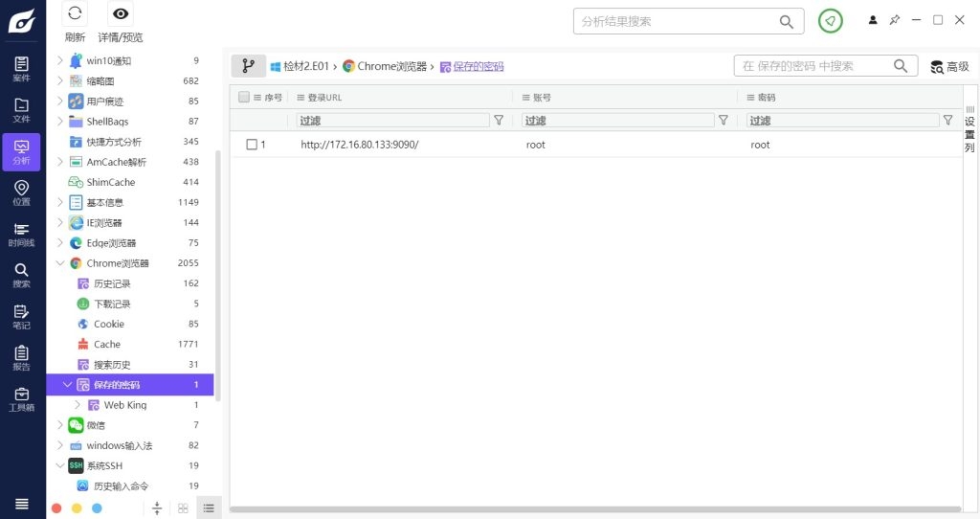The height and width of the screenshot is (519, 980).
Task: Open 详情/预览 eye preview icon
Action: click(x=121, y=14)
